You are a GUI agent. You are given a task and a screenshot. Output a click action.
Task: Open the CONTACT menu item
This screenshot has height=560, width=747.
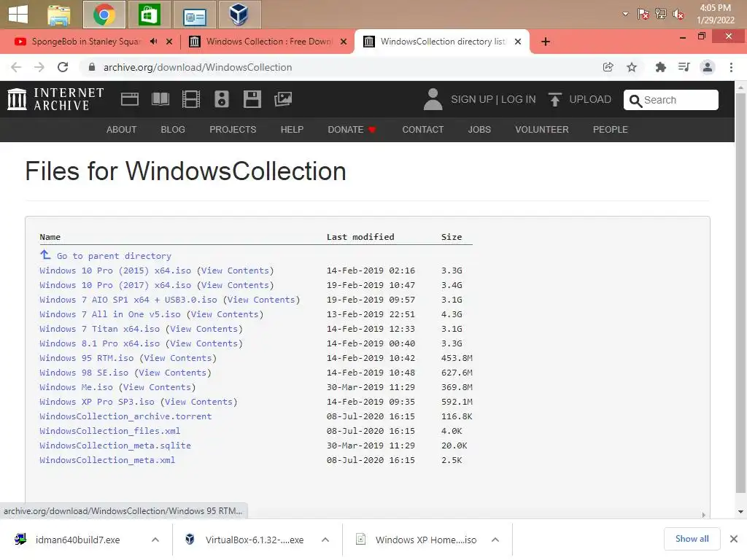[x=422, y=130]
